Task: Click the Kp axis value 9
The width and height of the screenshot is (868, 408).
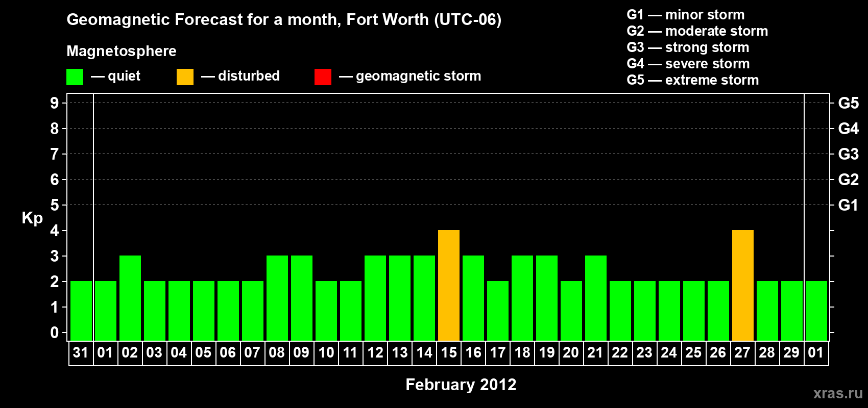Action: click(55, 103)
